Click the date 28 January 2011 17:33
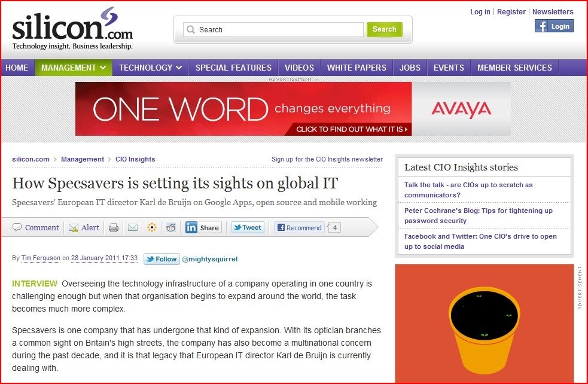This screenshot has width=588, height=384. [104, 258]
